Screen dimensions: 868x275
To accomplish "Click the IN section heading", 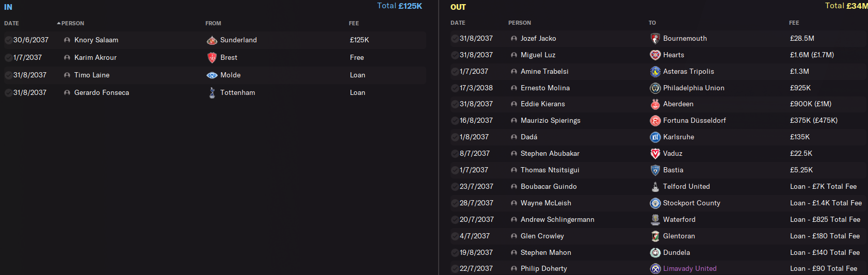I will tap(8, 7).
